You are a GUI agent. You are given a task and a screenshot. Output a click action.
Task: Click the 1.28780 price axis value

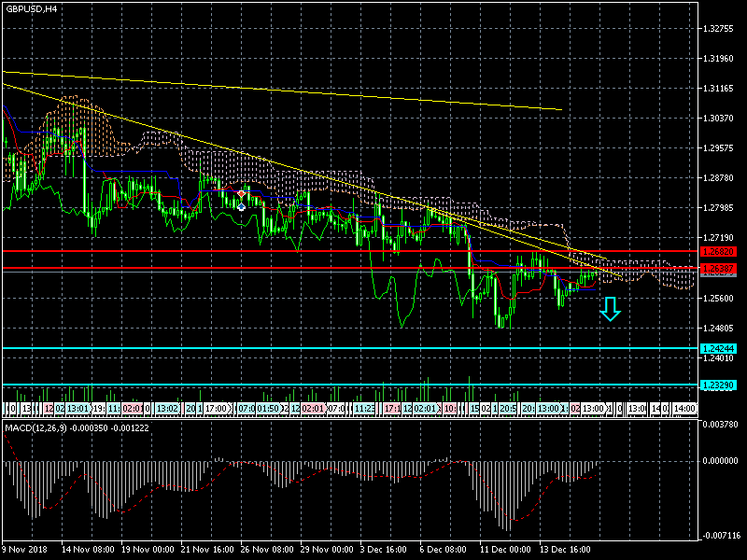719,178
